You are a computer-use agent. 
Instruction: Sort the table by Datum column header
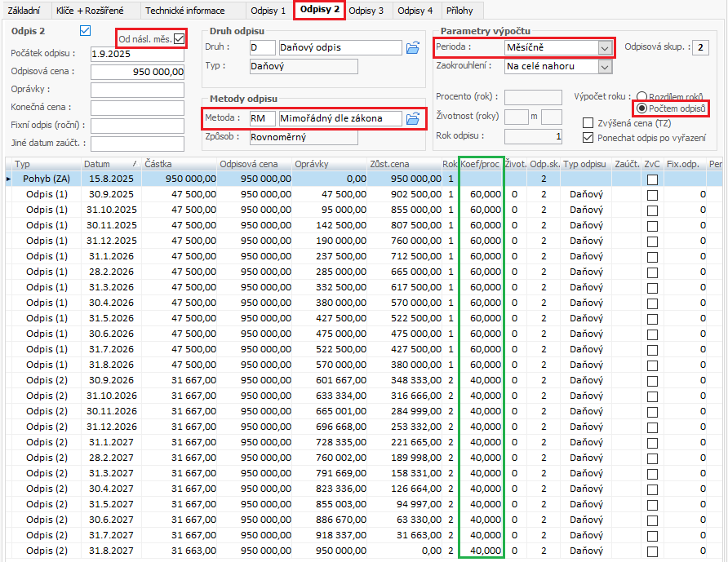[x=111, y=164]
